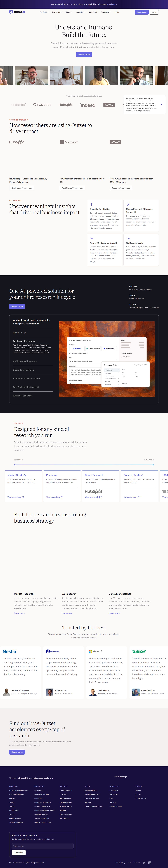Screen dimensions: 168x868
Task: Open Privacy Policy in footer
Action: (120, 863)
